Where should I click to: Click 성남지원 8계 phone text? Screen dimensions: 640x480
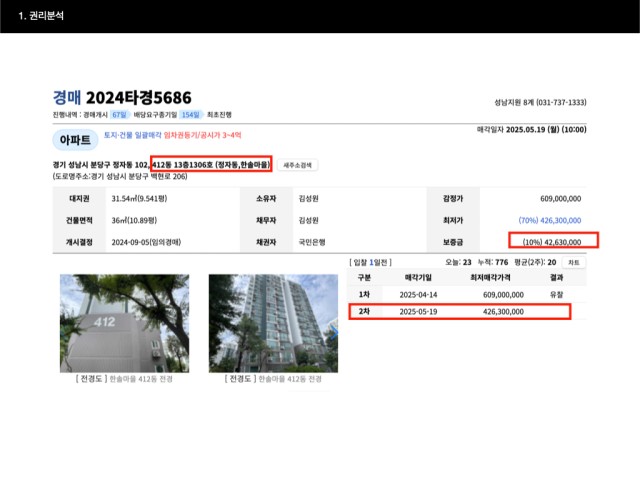(x=540, y=102)
